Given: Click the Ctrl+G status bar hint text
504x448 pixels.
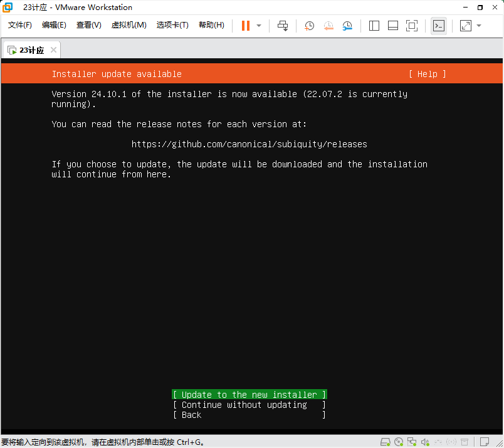Looking at the screenshot, I should pos(103,442).
